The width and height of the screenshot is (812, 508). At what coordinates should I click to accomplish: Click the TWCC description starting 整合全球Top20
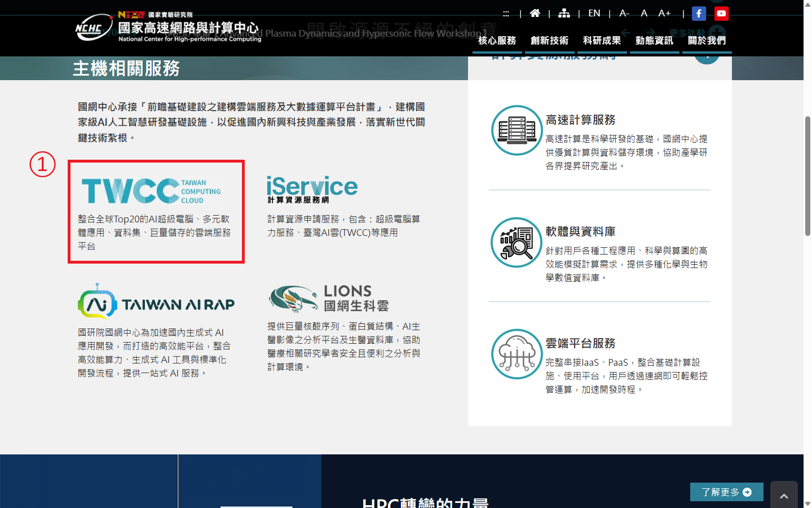(x=155, y=233)
